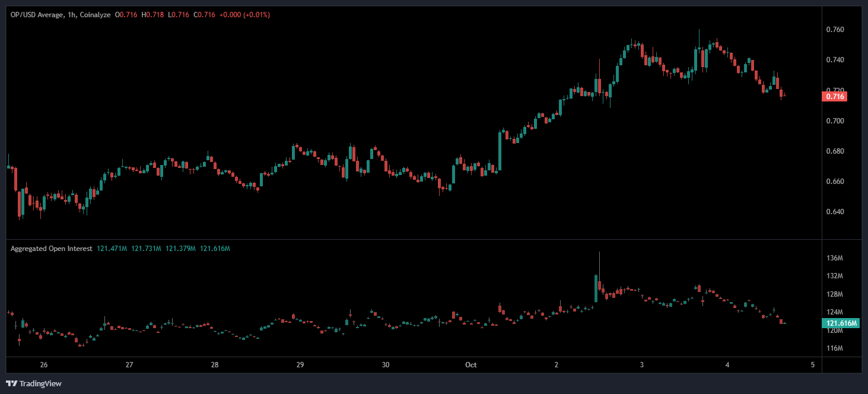Click the +0.000 (+0.01%) change value

(x=244, y=15)
